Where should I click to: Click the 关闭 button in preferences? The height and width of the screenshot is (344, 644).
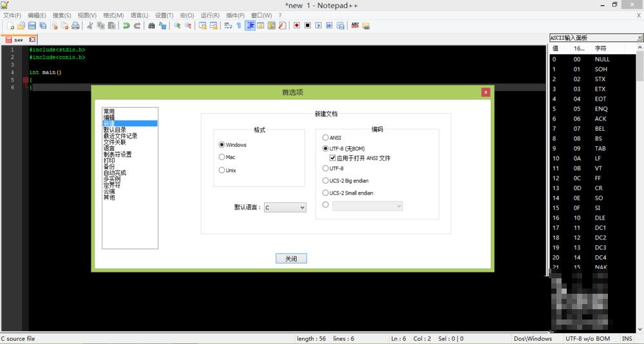pos(291,258)
